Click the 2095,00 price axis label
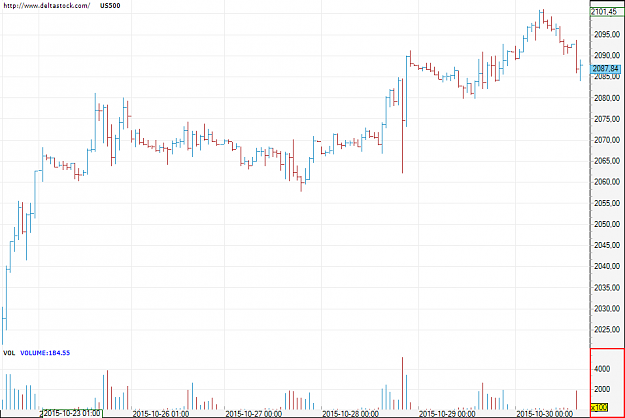625x418 pixels. click(607, 35)
